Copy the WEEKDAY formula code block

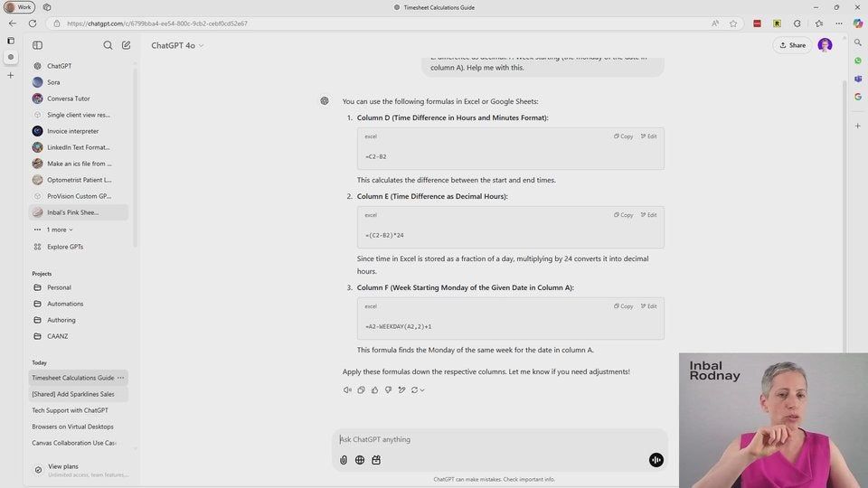[623, 306]
